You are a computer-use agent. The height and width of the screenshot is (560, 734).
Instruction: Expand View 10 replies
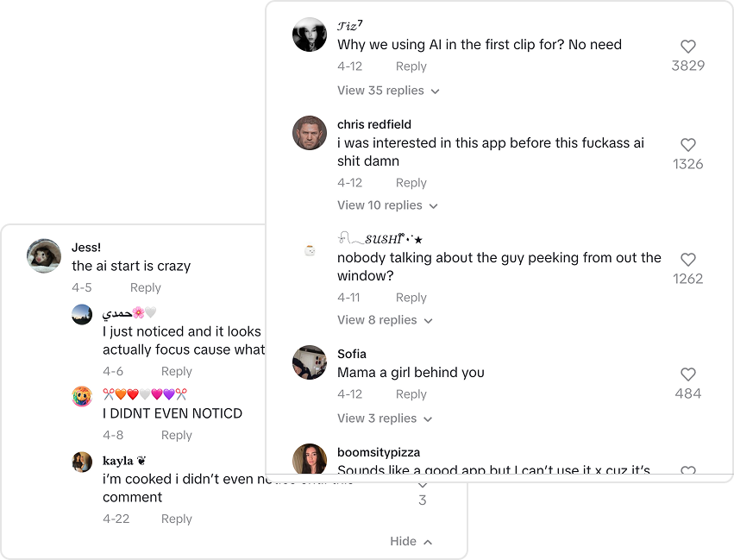[387, 205]
